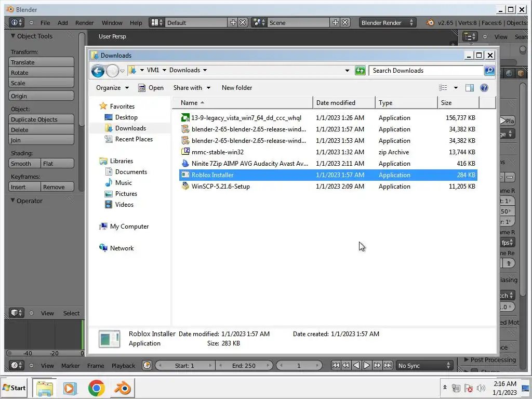
Task: Click the Translate button in Object Tools
Action: click(41, 62)
